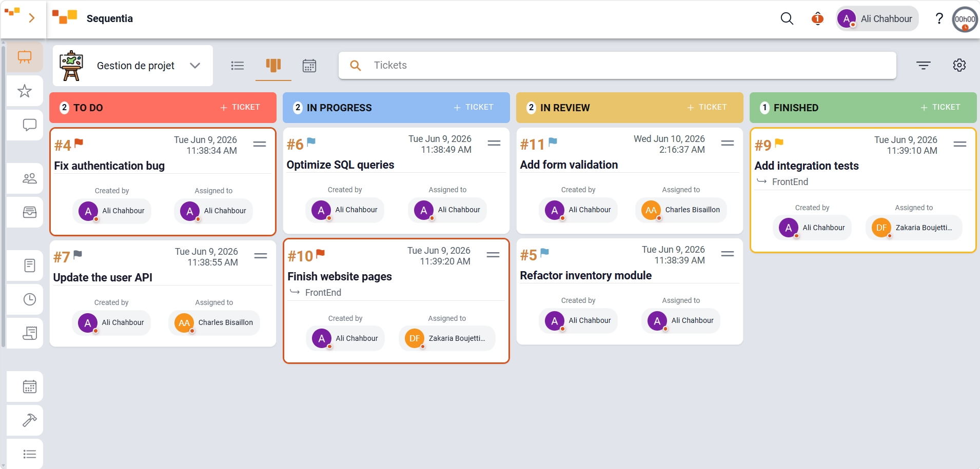Open help with the question mark icon
The height and width of the screenshot is (469, 980).
(939, 19)
